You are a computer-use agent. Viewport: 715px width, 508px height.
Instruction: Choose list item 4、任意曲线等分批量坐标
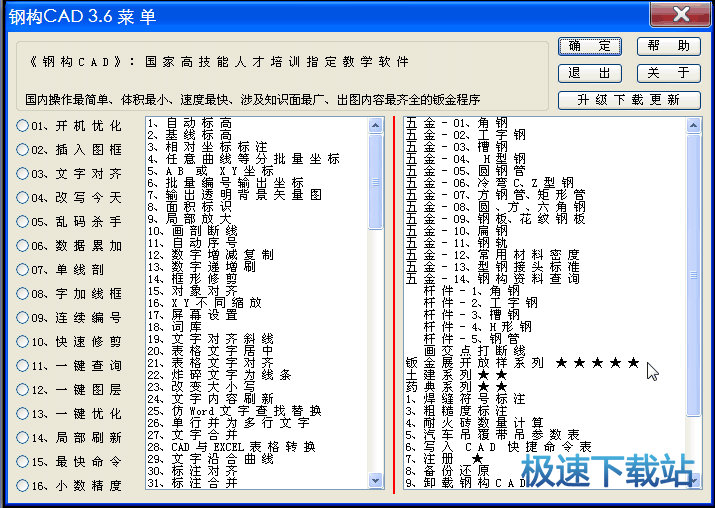pos(244,159)
